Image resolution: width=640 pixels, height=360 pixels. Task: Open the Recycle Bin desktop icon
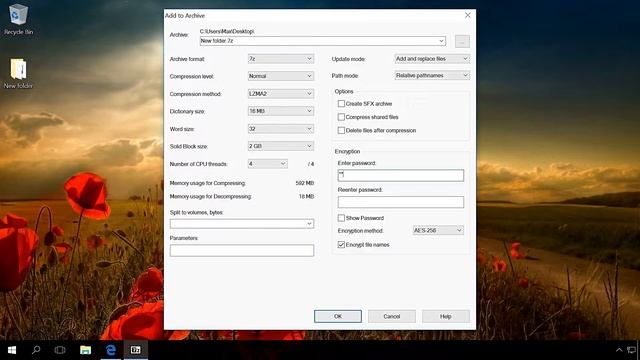[x=18, y=19]
